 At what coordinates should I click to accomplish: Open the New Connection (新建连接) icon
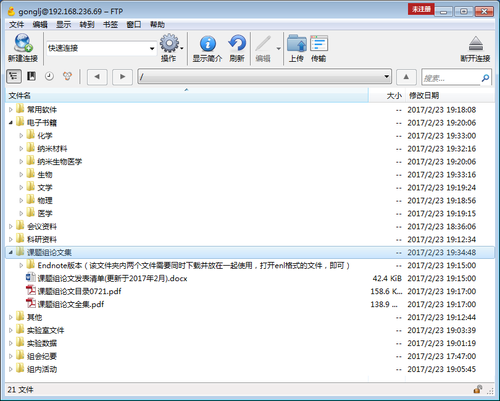pos(23,43)
